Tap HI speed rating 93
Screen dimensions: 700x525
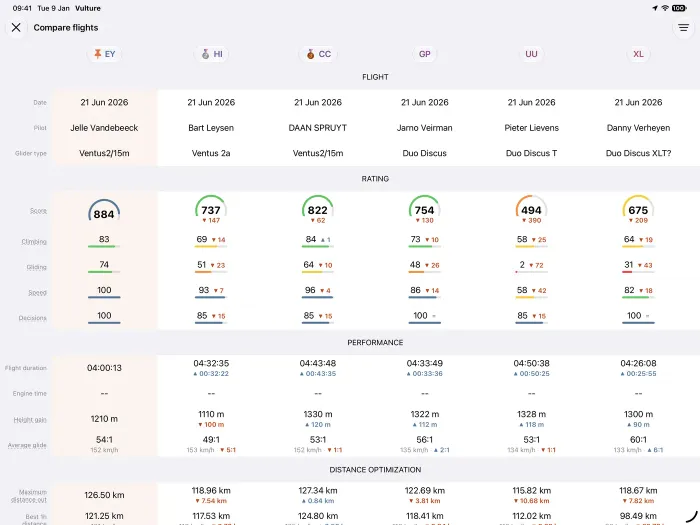click(204, 290)
